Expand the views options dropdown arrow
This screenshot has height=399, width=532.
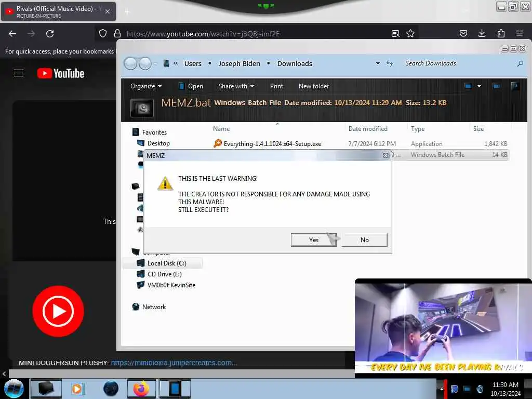(x=479, y=86)
